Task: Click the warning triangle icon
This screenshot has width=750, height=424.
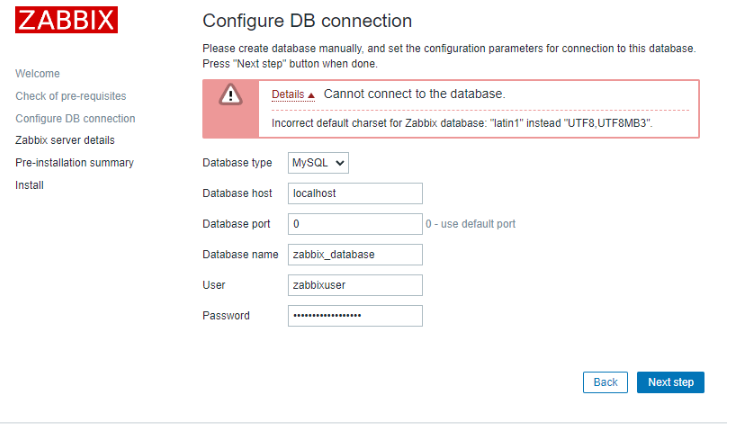Action: (x=231, y=94)
